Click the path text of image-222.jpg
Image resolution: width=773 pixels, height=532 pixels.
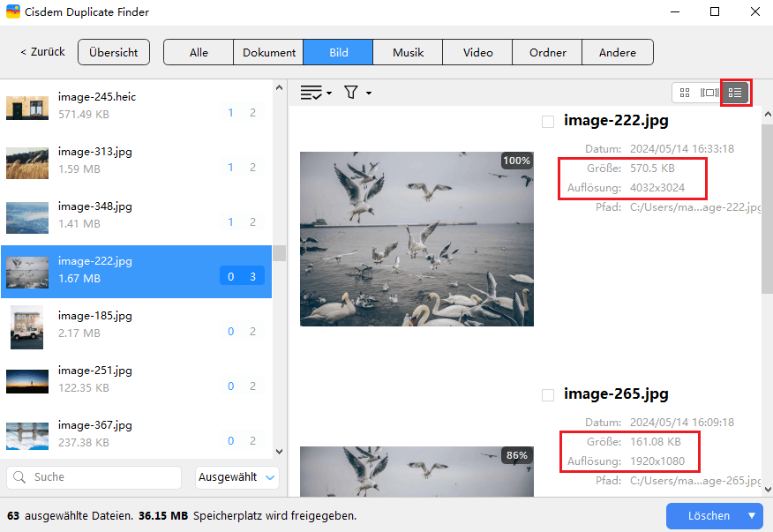coord(695,207)
